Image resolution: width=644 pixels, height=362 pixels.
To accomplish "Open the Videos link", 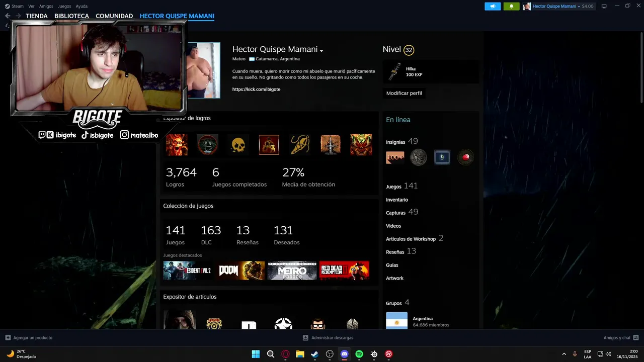I will click(x=393, y=226).
